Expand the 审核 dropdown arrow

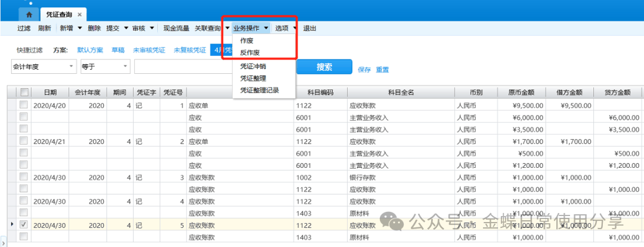pyautogui.click(x=152, y=28)
